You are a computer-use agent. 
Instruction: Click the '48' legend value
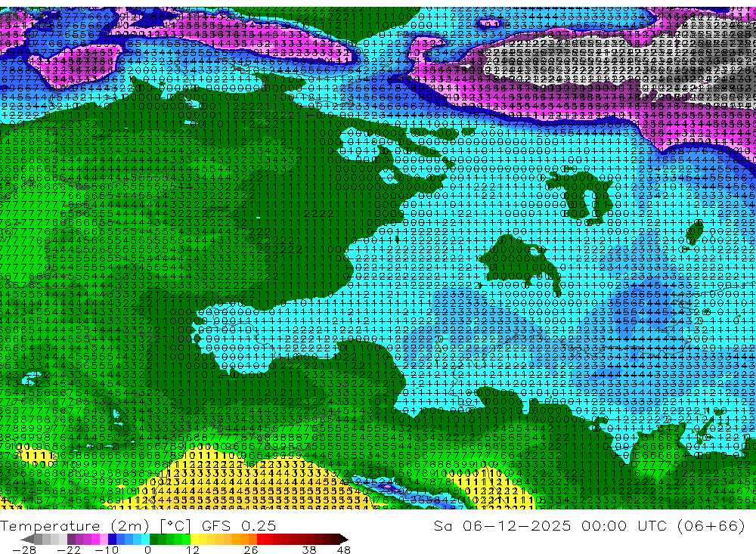tap(343, 550)
